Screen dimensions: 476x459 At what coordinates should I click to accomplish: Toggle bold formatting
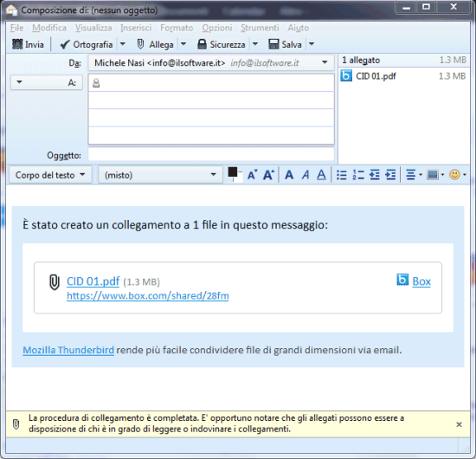[289, 175]
